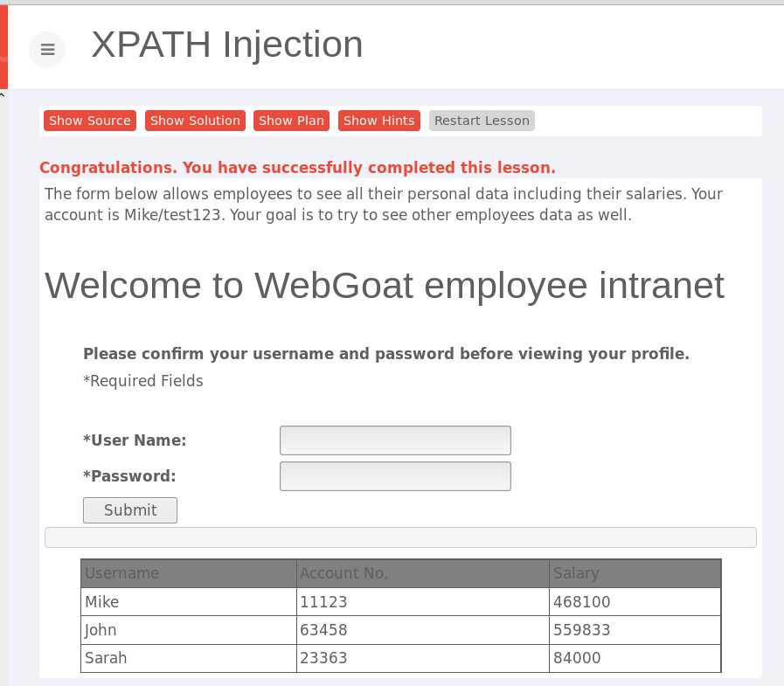Click into the Password input field
This screenshot has width=784, height=686.
pos(395,476)
